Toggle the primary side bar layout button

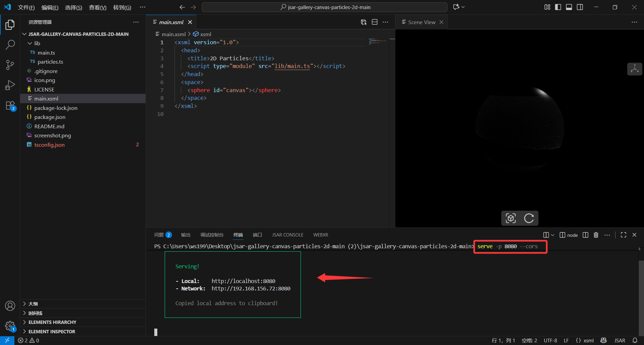(x=558, y=7)
